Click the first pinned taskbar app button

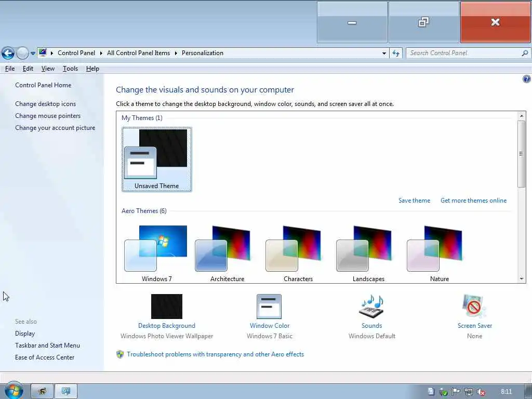tap(42, 391)
